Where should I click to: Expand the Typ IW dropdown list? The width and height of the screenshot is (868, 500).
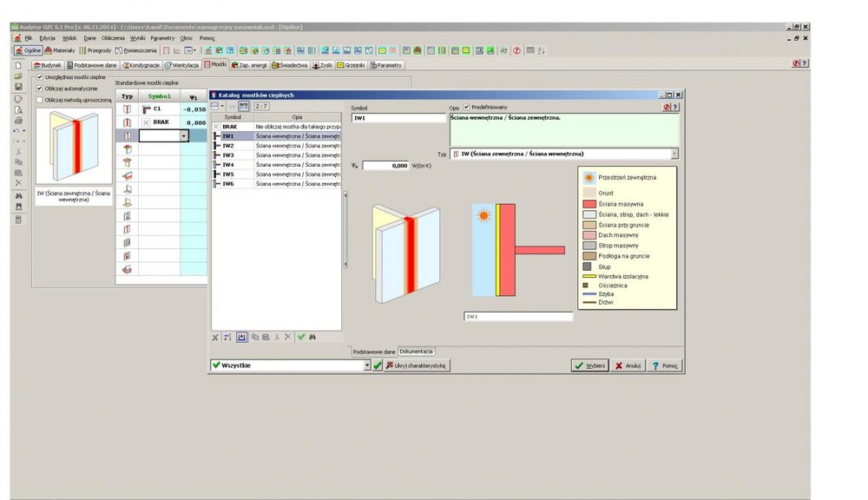click(x=674, y=154)
